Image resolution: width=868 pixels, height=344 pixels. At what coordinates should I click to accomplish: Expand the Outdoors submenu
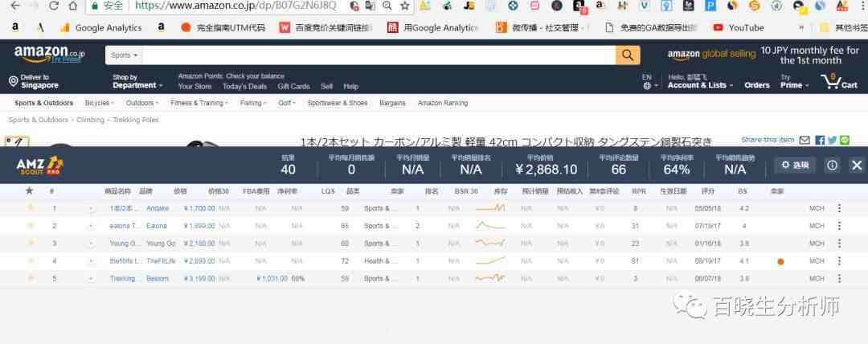tap(142, 103)
